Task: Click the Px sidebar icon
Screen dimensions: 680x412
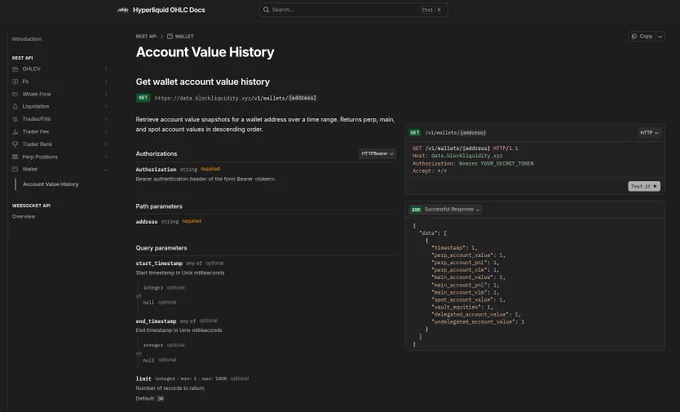Action: [15, 82]
